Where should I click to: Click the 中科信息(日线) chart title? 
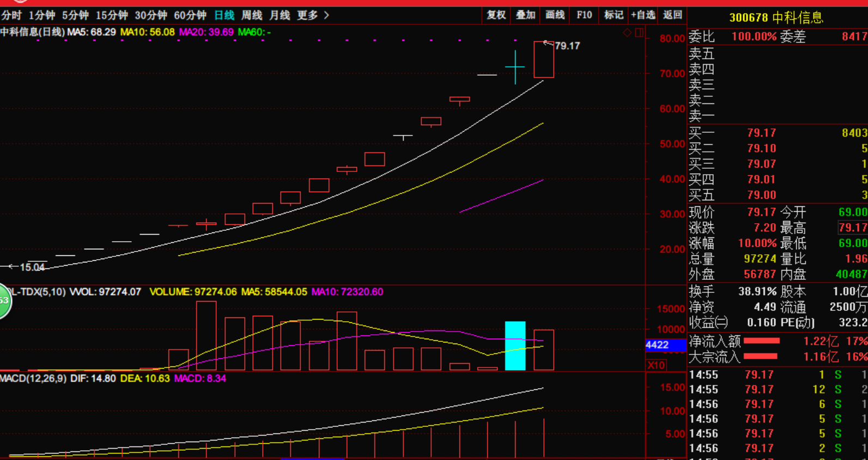point(32,32)
